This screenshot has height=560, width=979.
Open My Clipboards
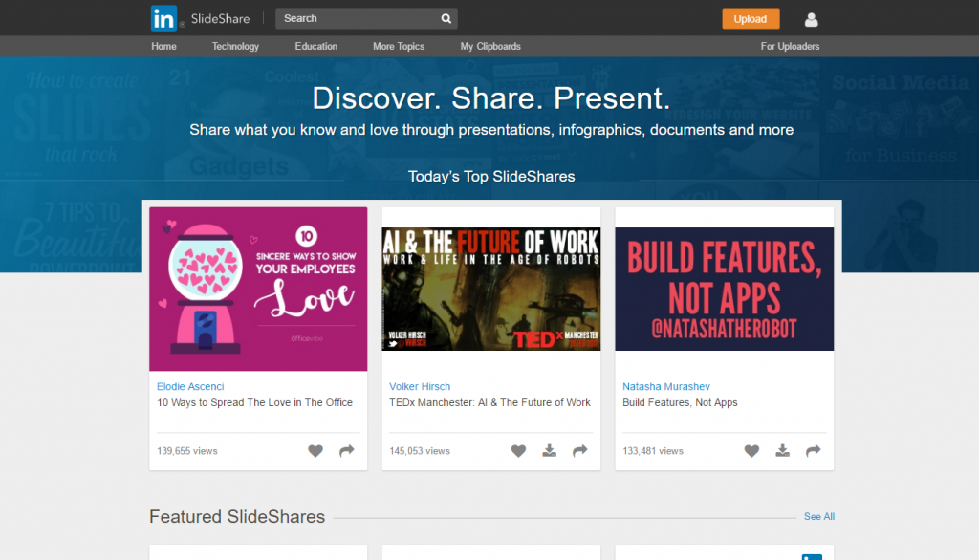click(490, 46)
